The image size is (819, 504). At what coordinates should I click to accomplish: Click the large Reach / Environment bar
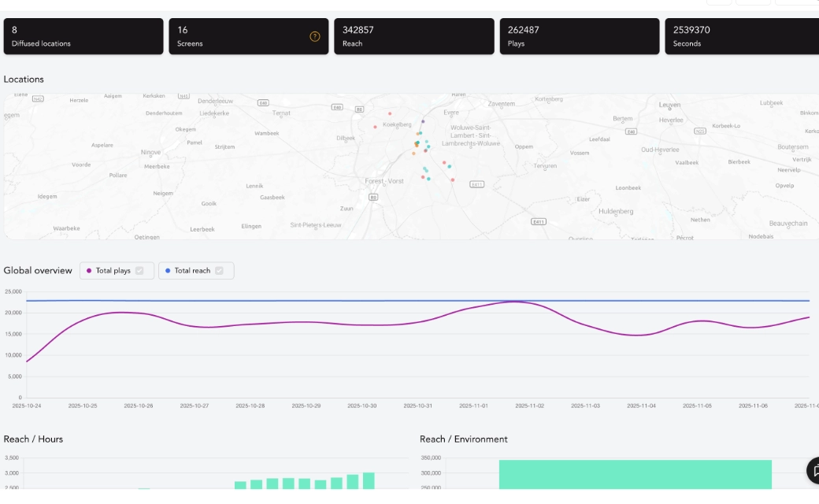(635, 475)
